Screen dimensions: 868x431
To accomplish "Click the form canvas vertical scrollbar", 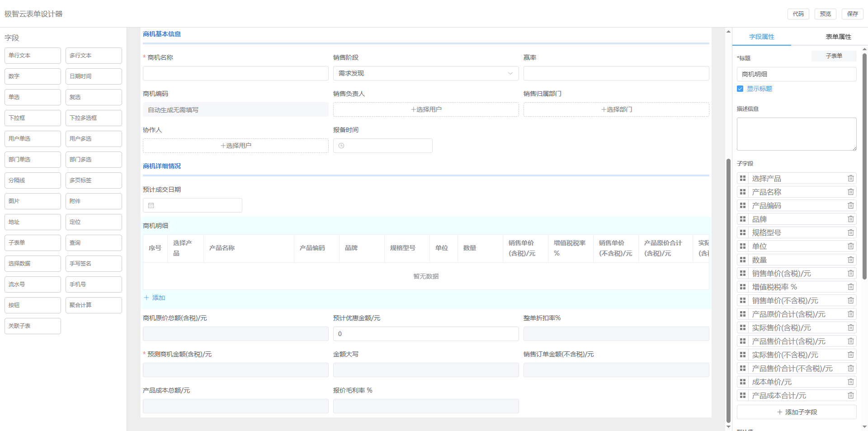I will [728, 289].
